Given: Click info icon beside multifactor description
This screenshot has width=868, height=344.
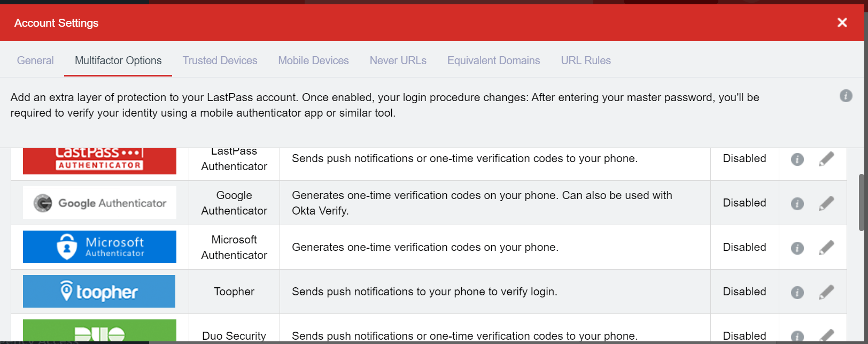Looking at the screenshot, I should (x=846, y=96).
